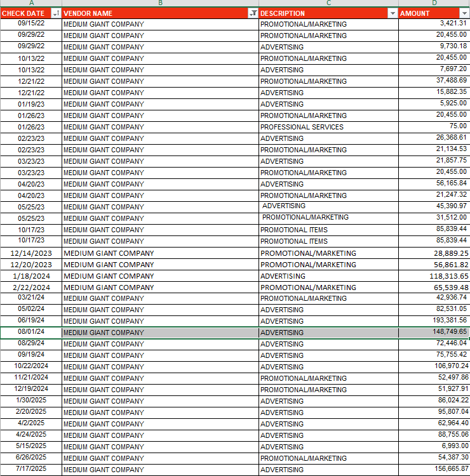Click the amount cell showing 75.00
The height and width of the screenshot is (476, 470).
(434, 127)
